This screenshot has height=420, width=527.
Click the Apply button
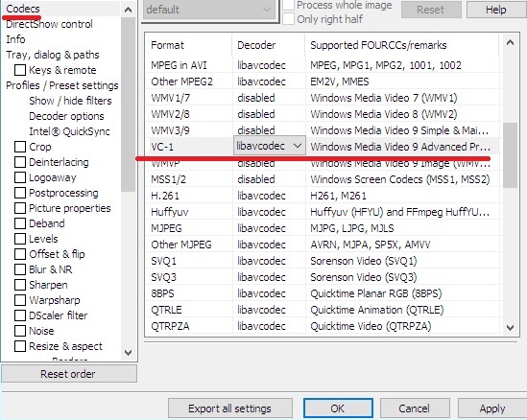coord(492,408)
